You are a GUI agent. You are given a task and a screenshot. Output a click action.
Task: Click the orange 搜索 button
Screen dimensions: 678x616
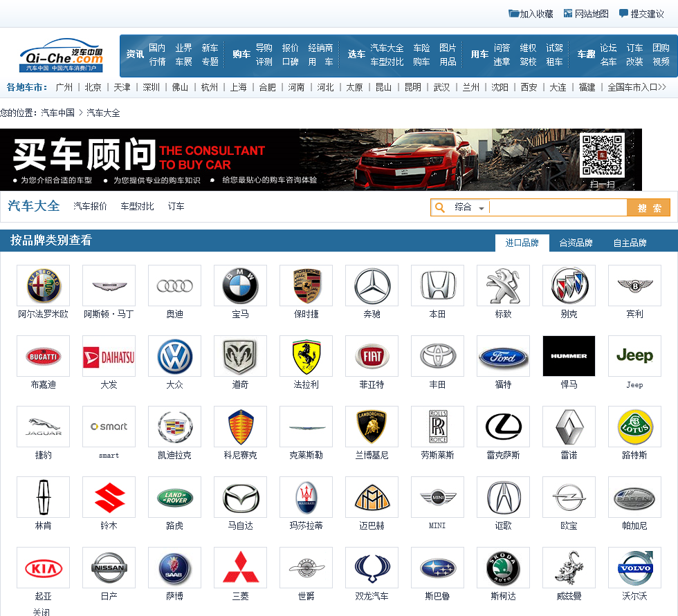649,208
